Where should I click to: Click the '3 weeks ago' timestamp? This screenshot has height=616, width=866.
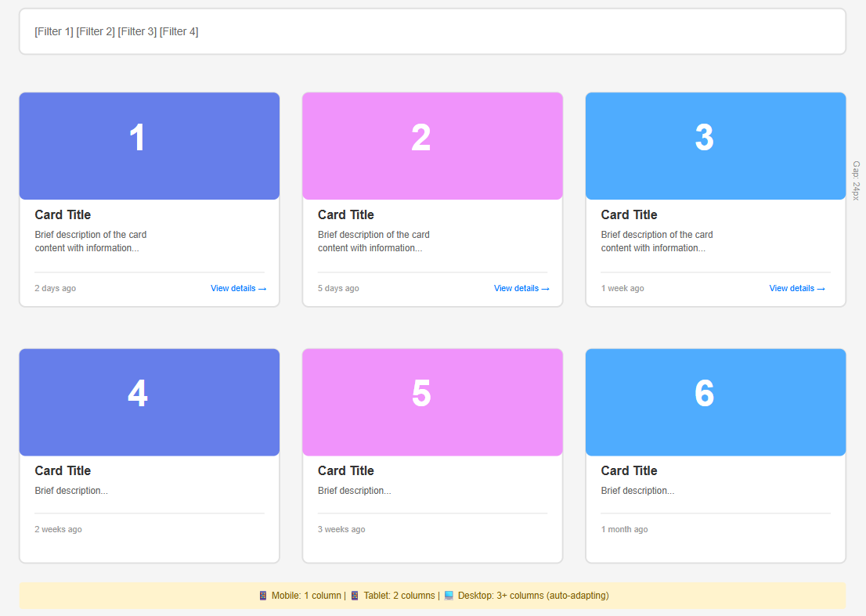[341, 529]
